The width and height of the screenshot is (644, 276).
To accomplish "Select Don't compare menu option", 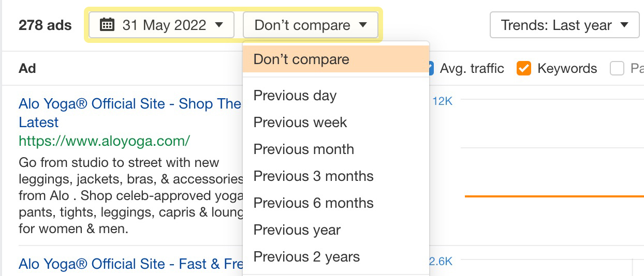I will coord(301,59).
